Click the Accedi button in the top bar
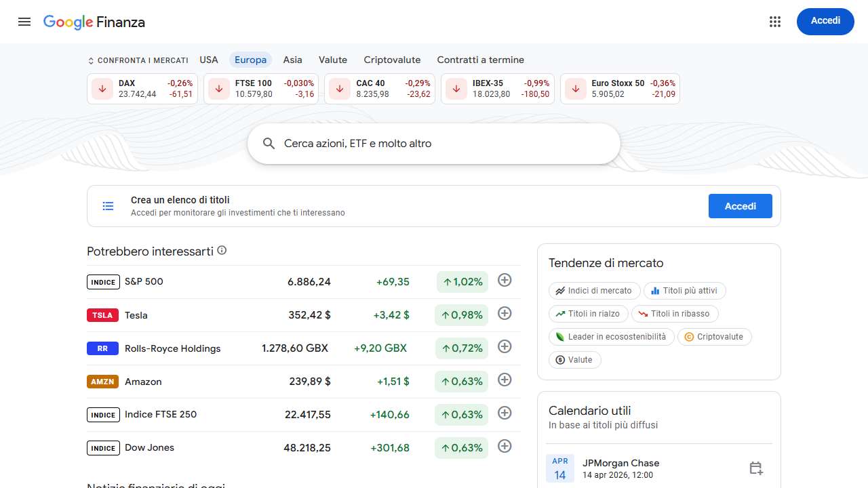 [x=825, y=21]
